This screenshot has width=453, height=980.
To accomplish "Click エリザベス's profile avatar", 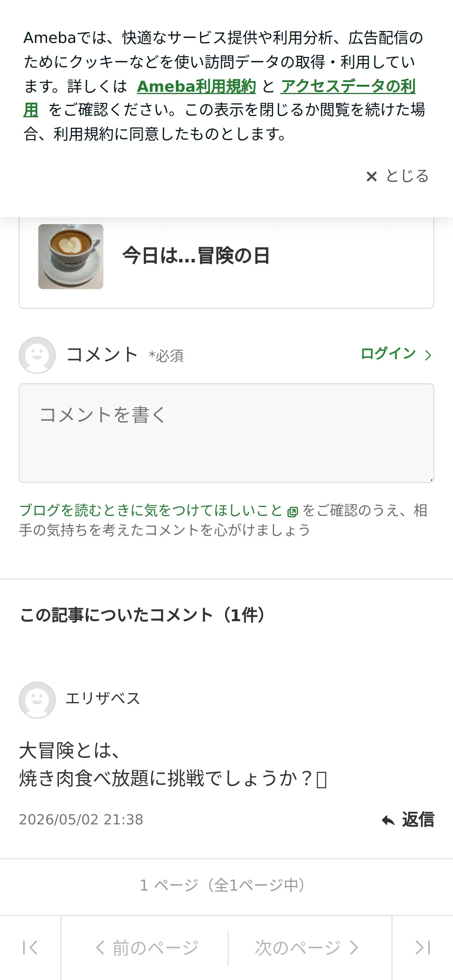I will [37, 700].
